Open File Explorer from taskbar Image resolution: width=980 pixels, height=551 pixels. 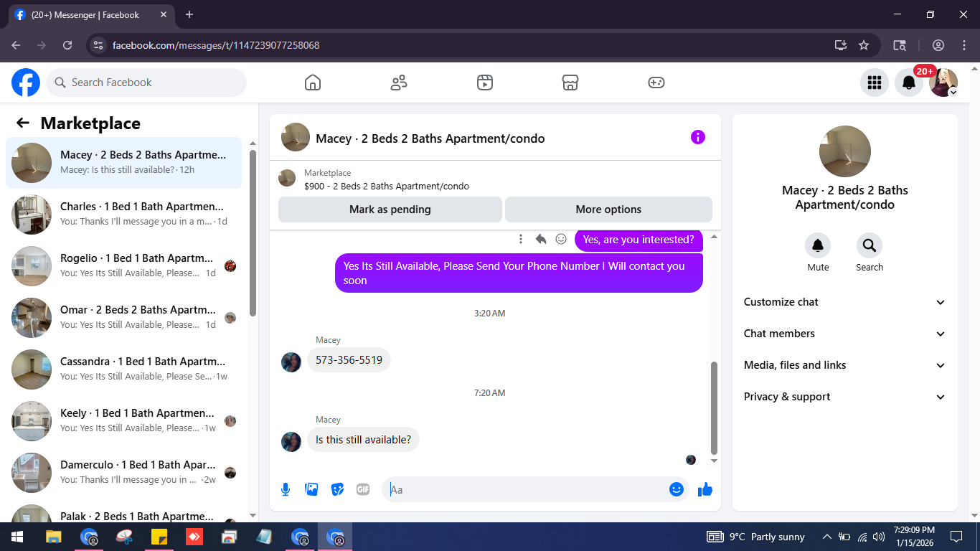click(x=54, y=537)
